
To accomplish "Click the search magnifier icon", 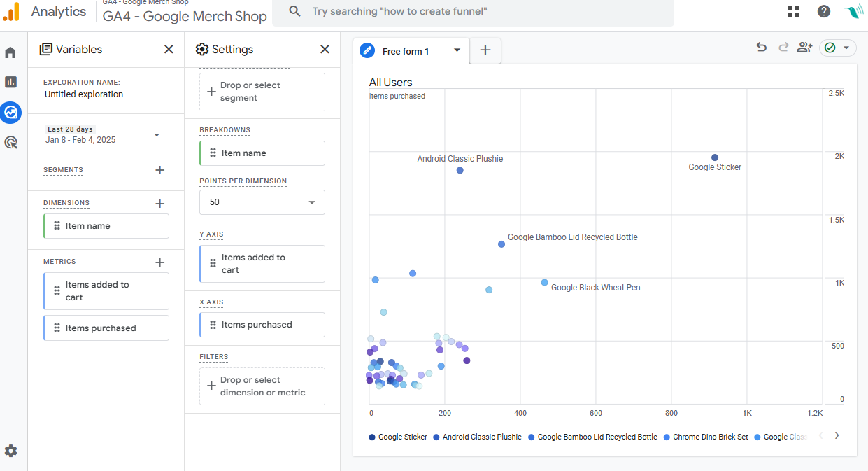I will point(295,11).
